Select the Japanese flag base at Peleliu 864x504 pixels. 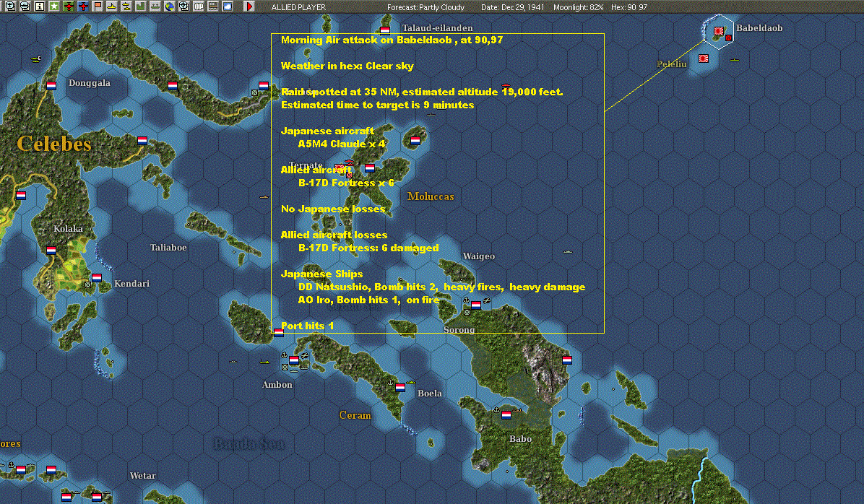[704, 58]
